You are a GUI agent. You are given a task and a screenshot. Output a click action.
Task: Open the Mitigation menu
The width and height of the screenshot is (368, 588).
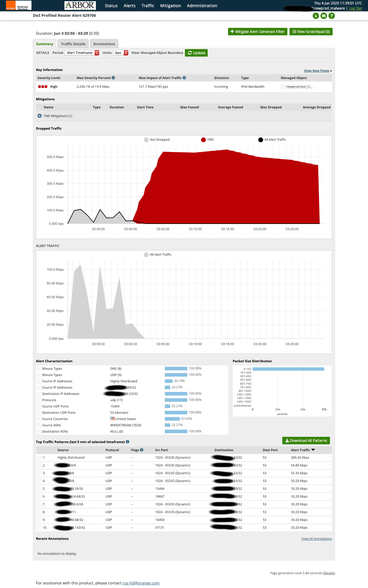[171, 6]
